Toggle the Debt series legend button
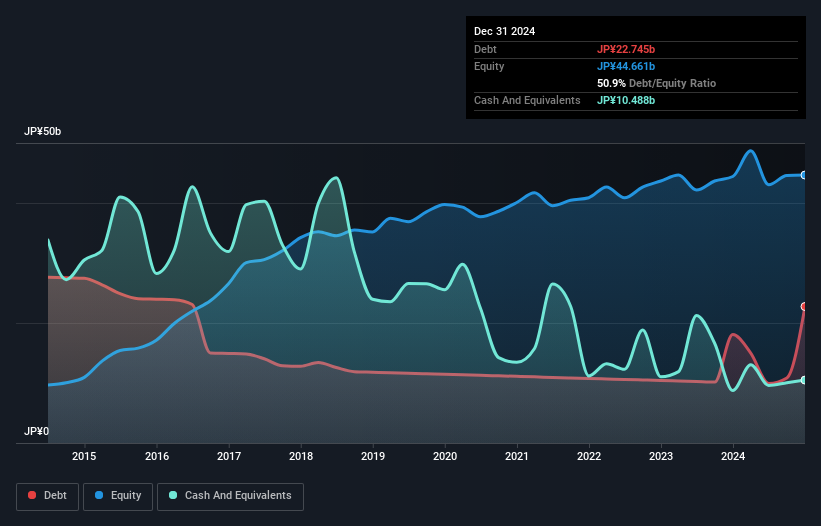821x526 pixels. coord(47,496)
